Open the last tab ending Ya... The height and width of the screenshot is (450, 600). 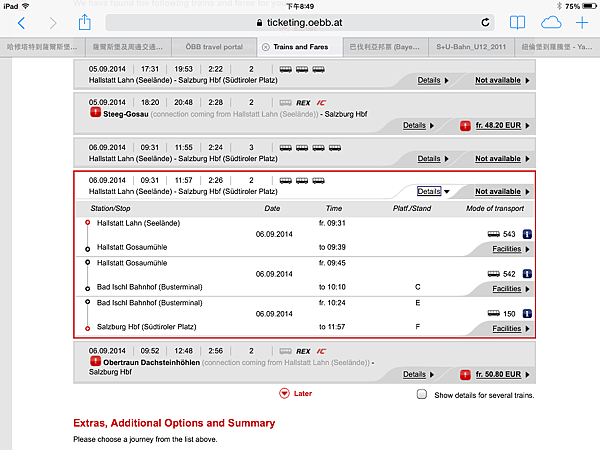pos(557,47)
